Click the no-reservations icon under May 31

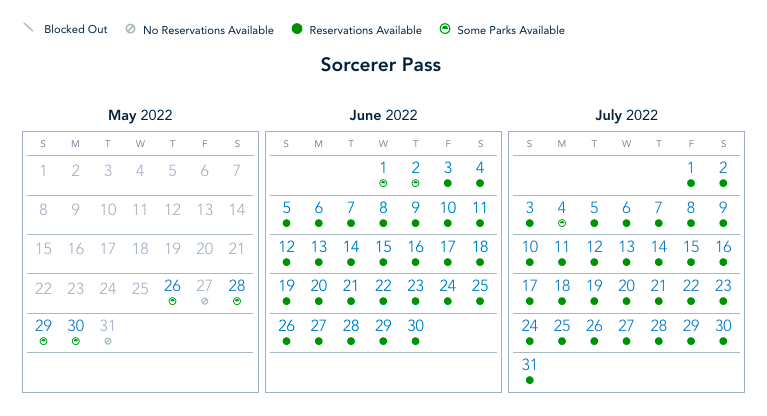point(108,341)
